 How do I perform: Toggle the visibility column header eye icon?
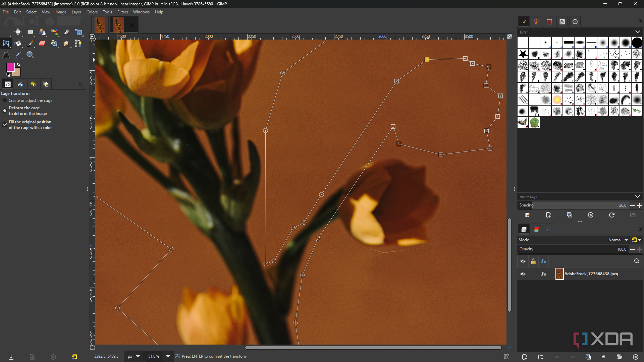[x=523, y=261]
